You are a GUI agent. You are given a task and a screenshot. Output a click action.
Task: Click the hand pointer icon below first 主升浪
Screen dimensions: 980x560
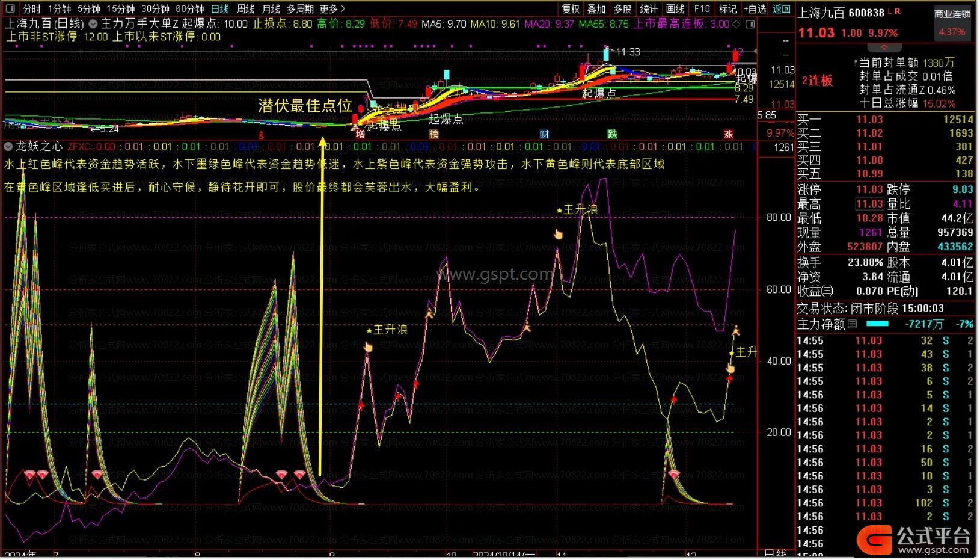(x=368, y=346)
